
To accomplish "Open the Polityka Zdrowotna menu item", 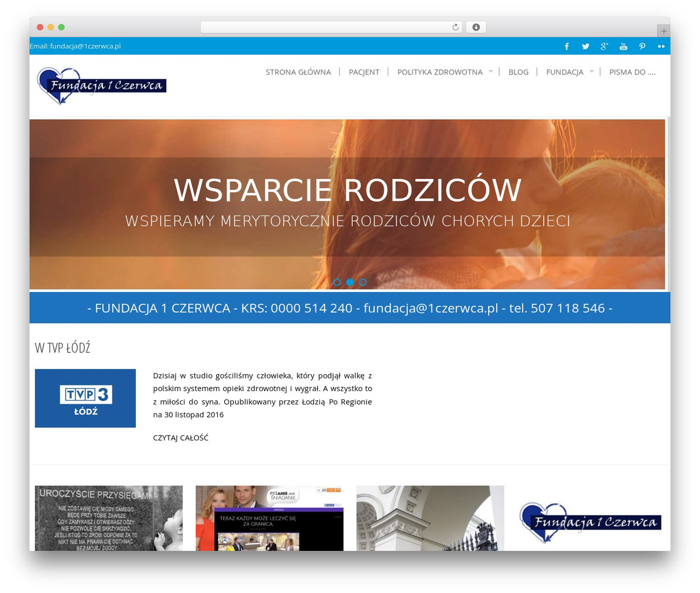I will click(x=440, y=72).
